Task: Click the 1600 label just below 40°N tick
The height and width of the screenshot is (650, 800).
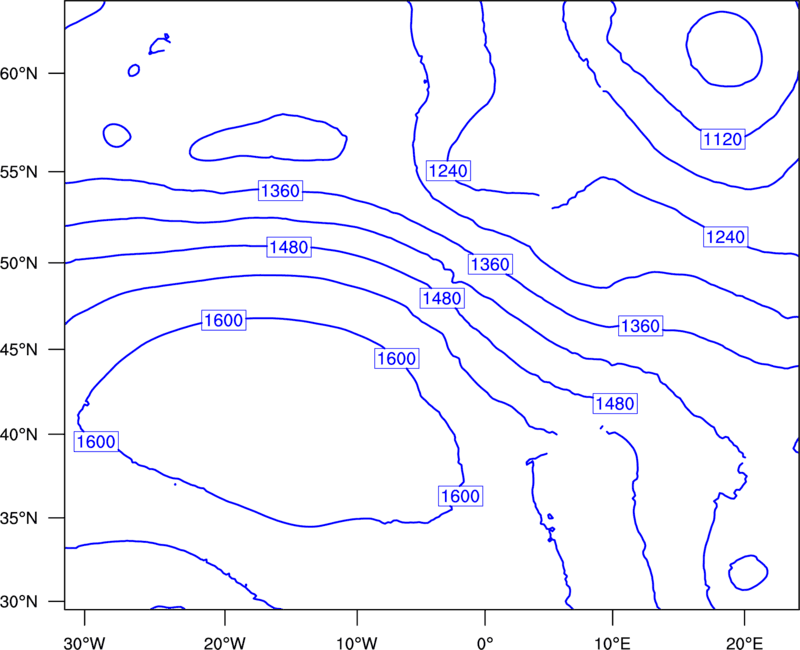Action: point(96,441)
